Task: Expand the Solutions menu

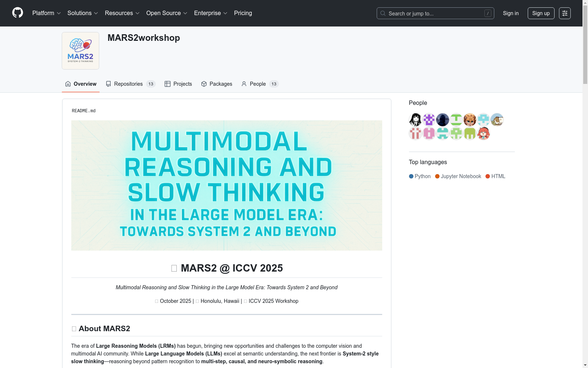Action: click(x=83, y=13)
